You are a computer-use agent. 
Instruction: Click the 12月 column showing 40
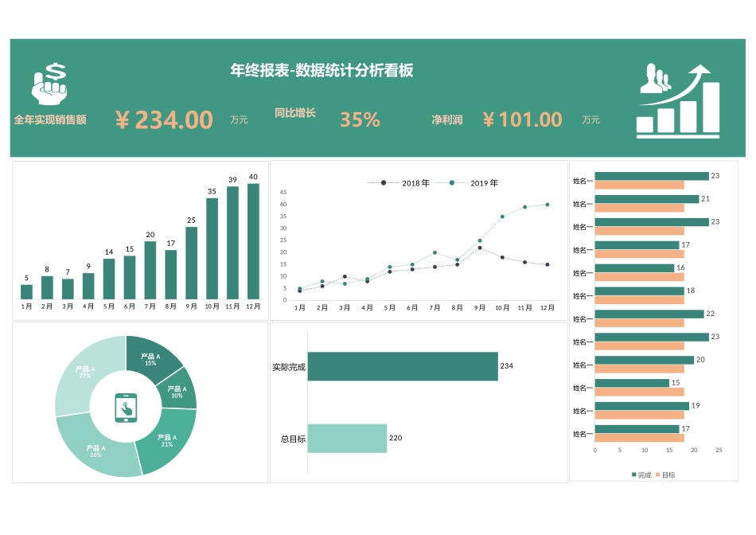253,241
